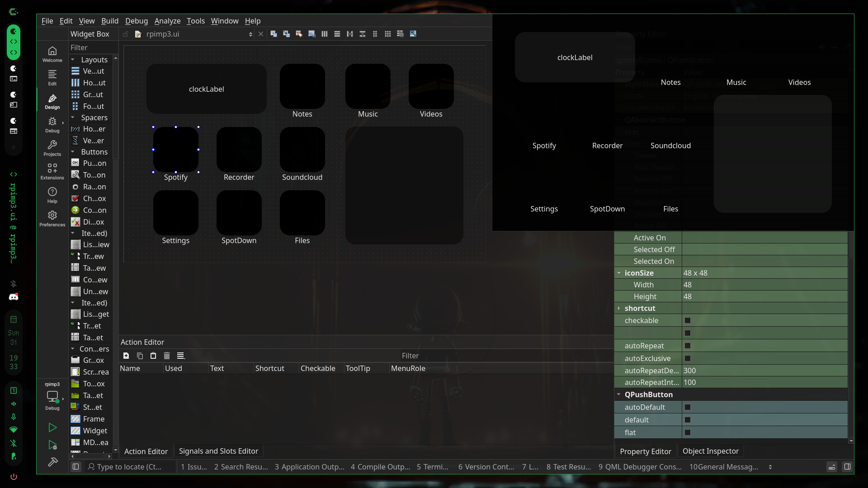Click the Build hammer icon

pos(52,462)
